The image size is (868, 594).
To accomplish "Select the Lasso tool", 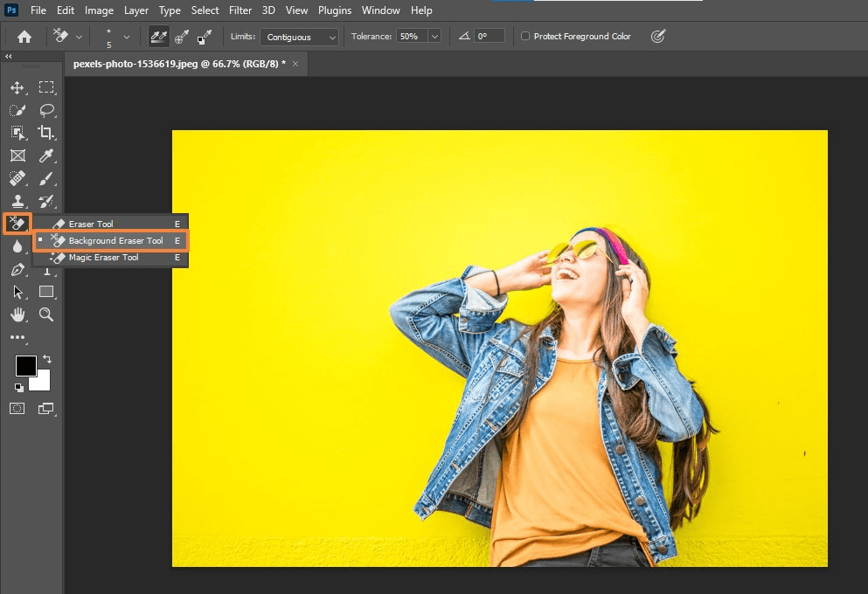I will click(47, 110).
